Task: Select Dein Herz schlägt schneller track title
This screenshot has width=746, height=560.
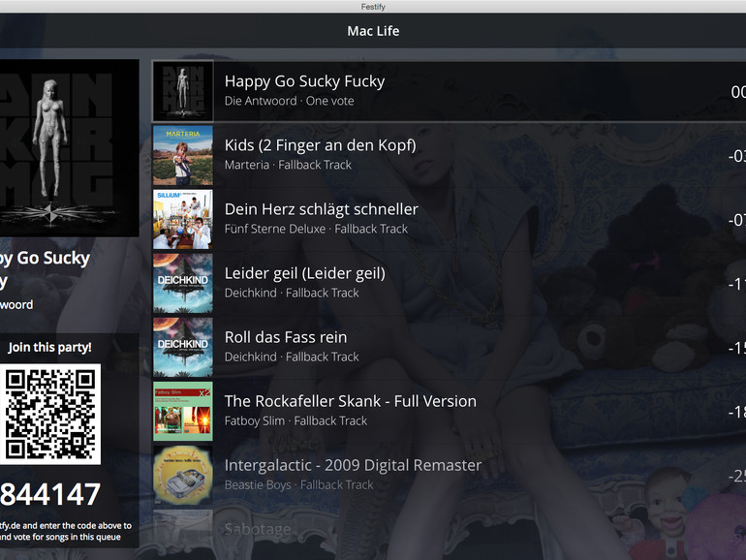Action: [x=321, y=209]
